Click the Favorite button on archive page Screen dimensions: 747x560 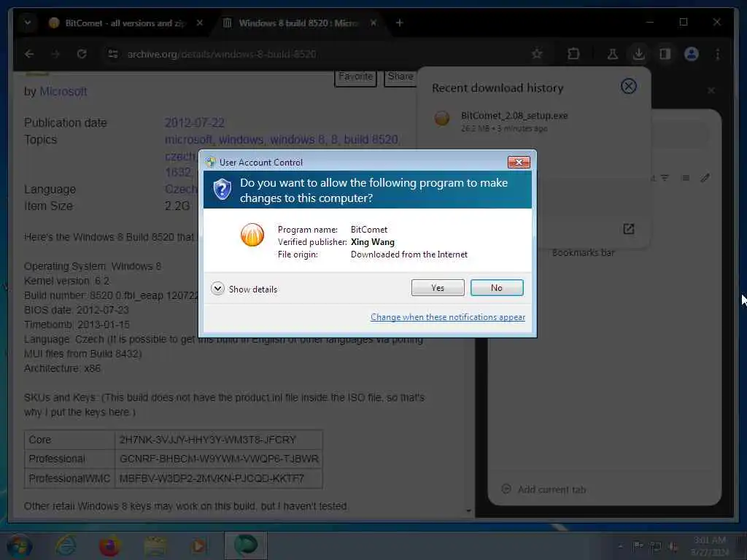(x=355, y=77)
